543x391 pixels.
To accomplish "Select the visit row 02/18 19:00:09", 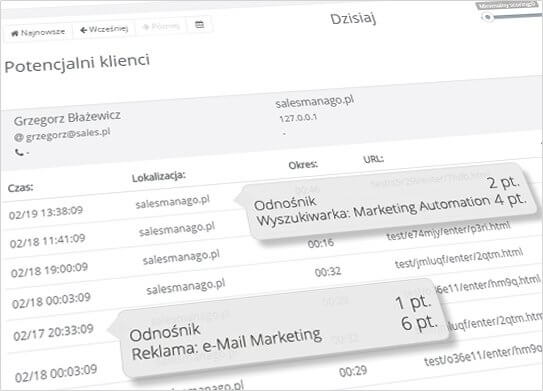I will [49, 270].
